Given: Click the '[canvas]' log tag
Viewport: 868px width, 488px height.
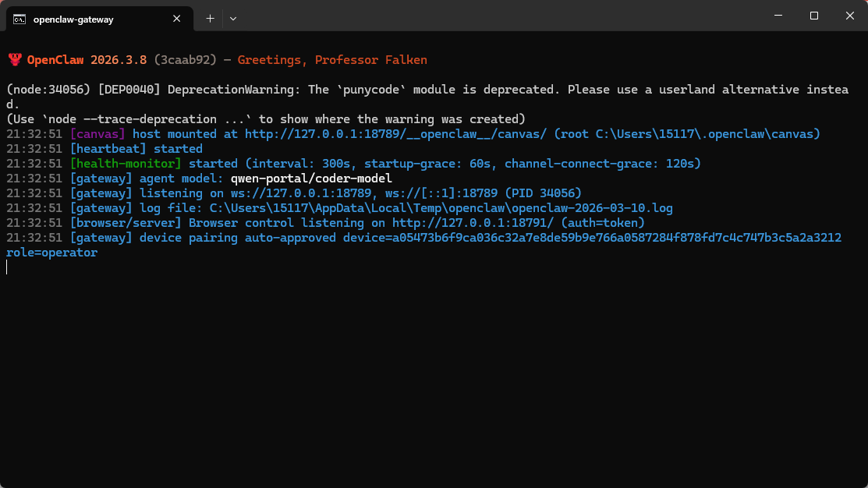Looking at the screenshot, I should (x=97, y=134).
